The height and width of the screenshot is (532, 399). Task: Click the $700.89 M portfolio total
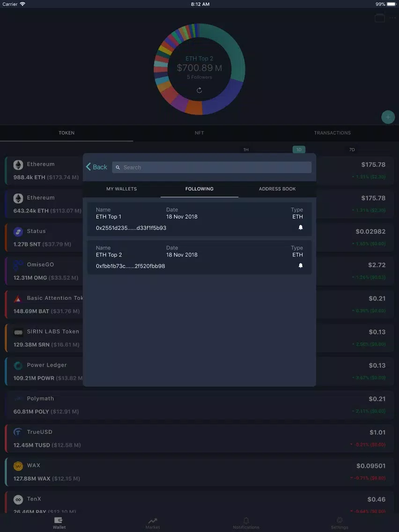pyautogui.click(x=199, y=68)
